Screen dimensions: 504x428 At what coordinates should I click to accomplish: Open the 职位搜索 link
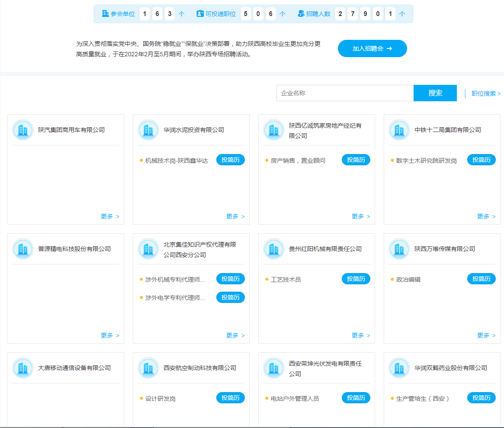[486, 93]
